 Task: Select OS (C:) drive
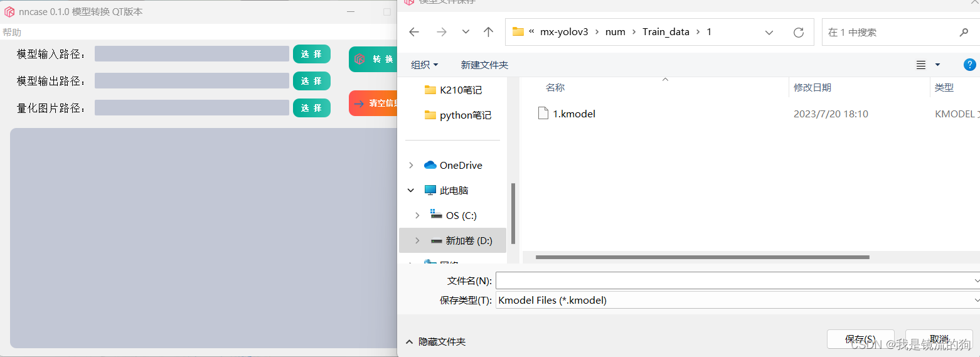[x=454, y=215]
